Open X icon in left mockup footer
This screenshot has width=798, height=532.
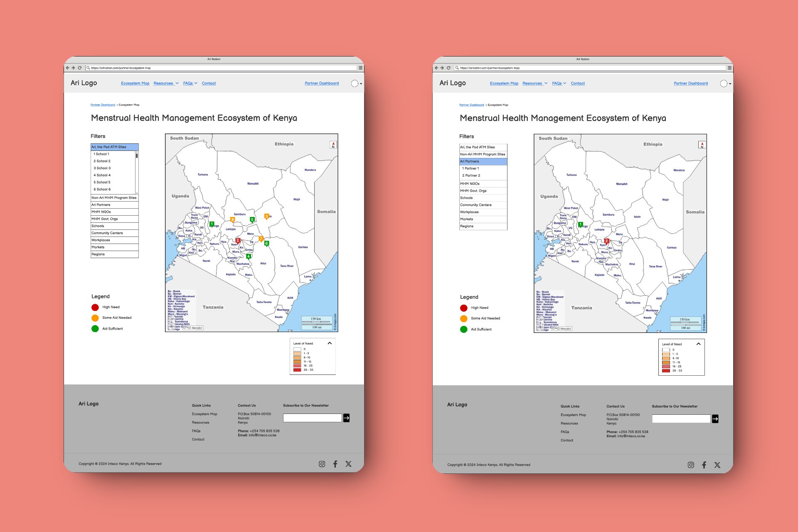pos(348,464)
